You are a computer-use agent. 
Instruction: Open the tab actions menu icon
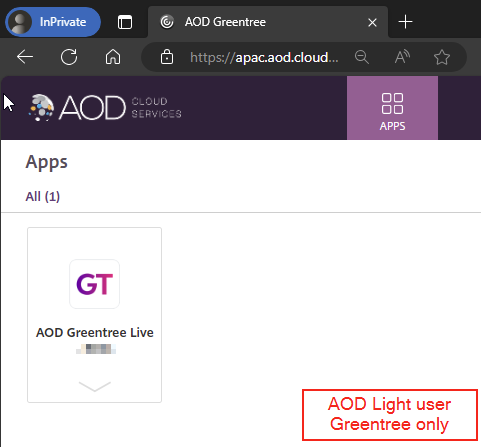tap(125, 22)
